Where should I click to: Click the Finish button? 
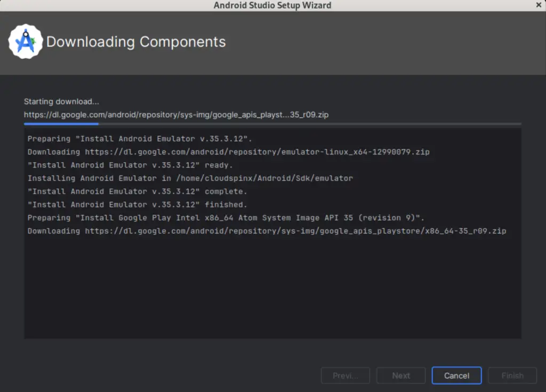tap(511, 375)
